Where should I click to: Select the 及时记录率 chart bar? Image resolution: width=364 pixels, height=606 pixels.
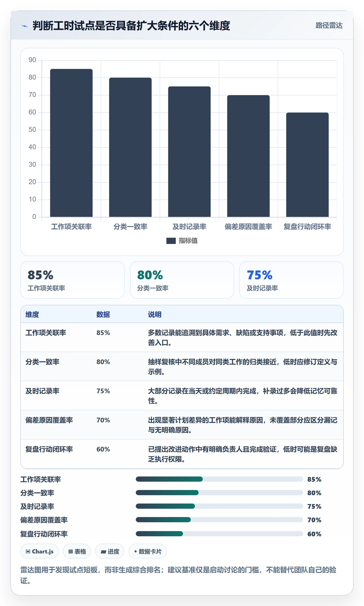189,152
